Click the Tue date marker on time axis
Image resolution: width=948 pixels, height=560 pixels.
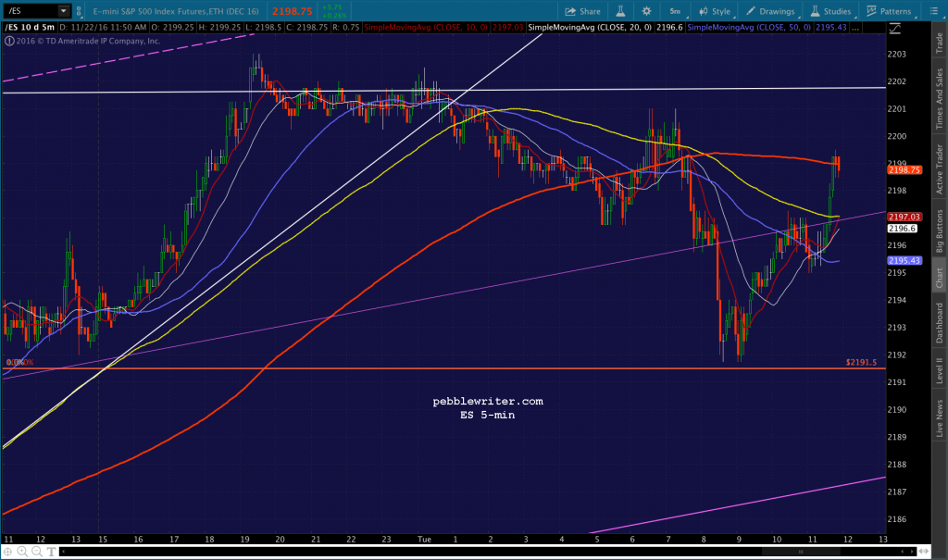pyautogui.click(x=424, y=539)
